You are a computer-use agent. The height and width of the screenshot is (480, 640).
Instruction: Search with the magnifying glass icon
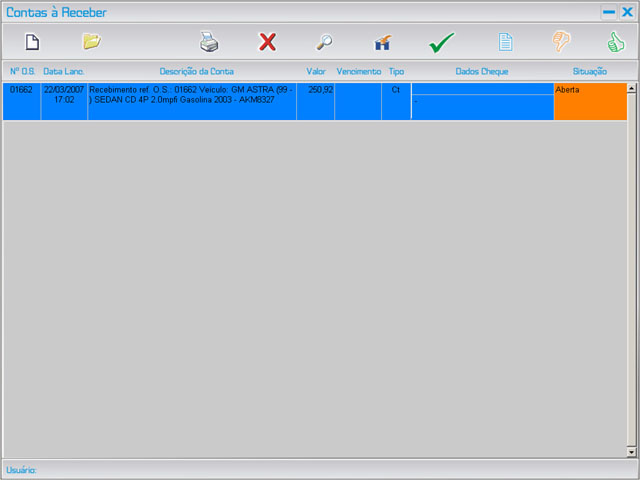(324, 42)
